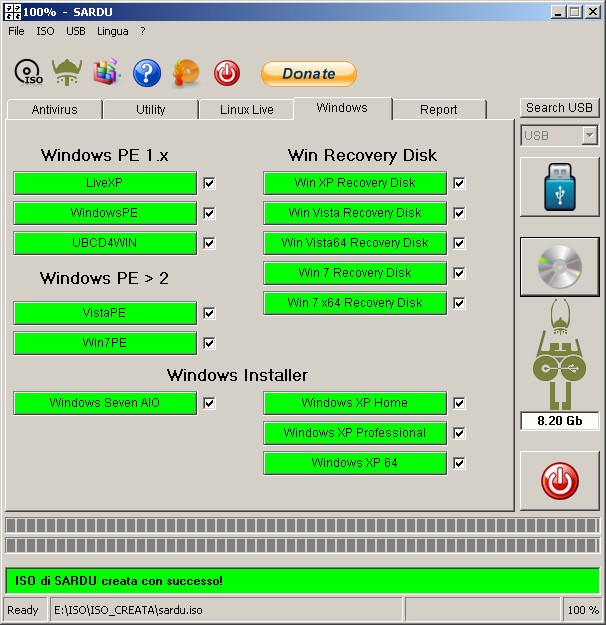
Task: Toggle the Windows XP 64 checkbox
Action: pyautogui.click(x=459, y=463)
